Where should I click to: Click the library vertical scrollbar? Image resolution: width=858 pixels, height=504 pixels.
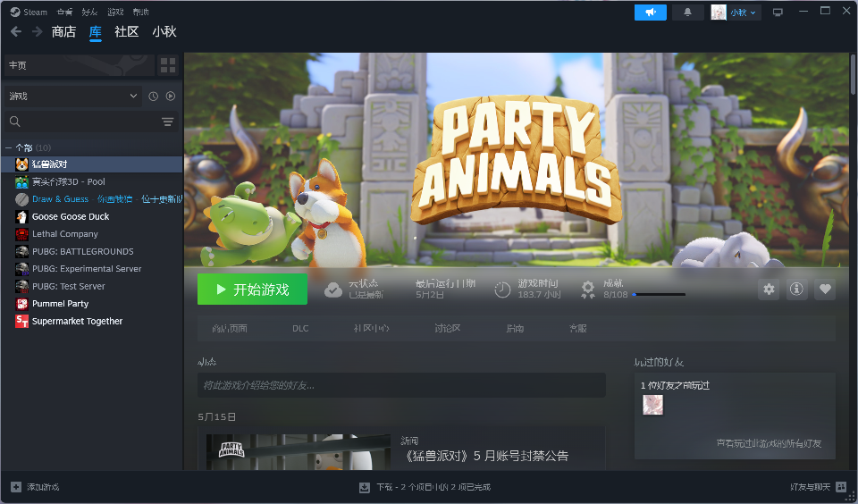853,74
